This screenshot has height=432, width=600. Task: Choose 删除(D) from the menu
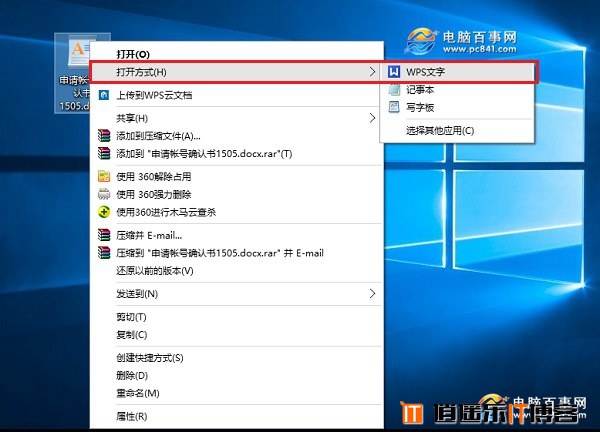coord(236,375)
